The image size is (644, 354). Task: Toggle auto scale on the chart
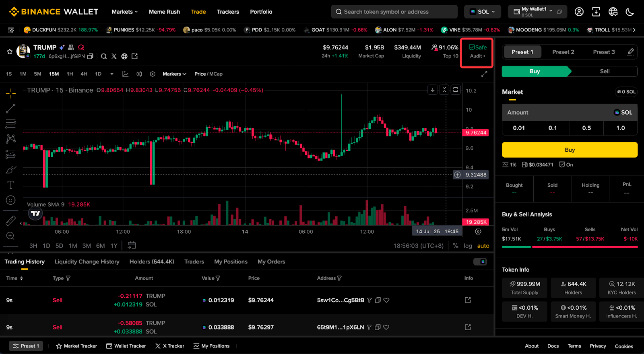point(483,246)
